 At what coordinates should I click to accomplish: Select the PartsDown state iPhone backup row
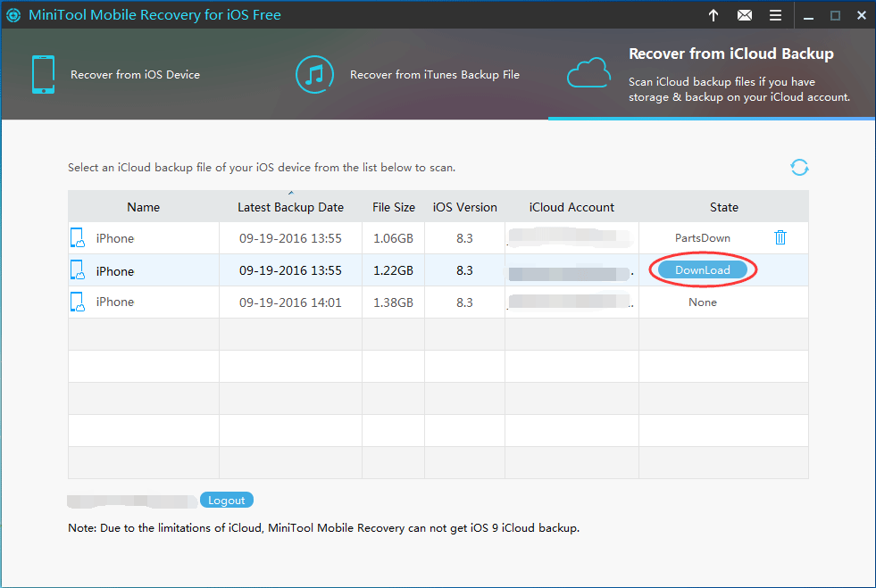290,238
